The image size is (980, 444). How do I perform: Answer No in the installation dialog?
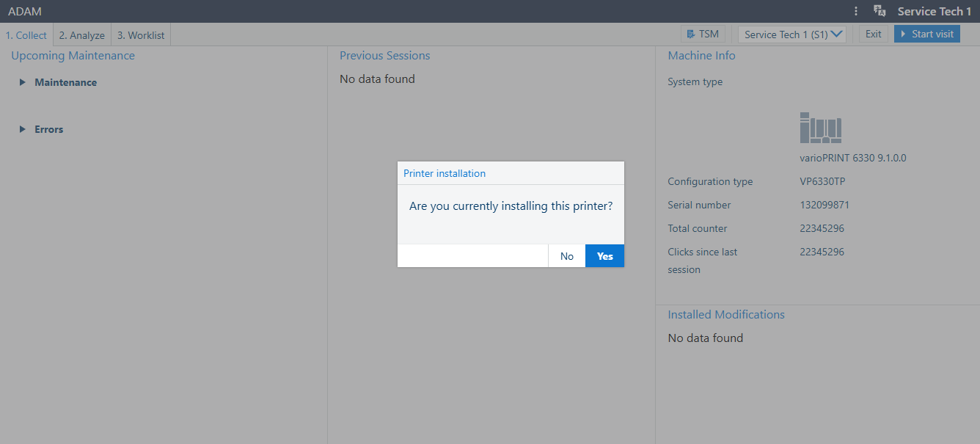coord(566,256)
